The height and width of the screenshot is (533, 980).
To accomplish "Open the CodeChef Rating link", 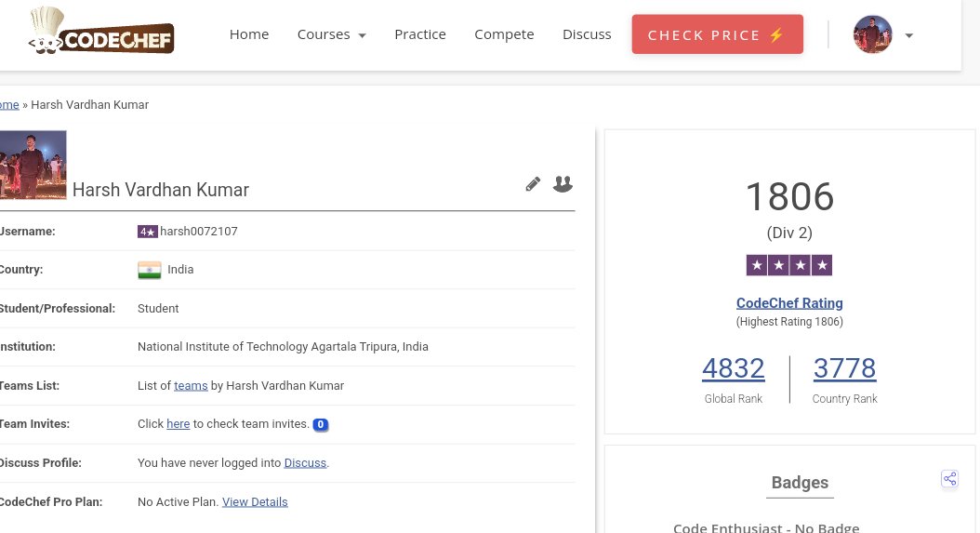I will pyautogui.click(x=789, y=303).
